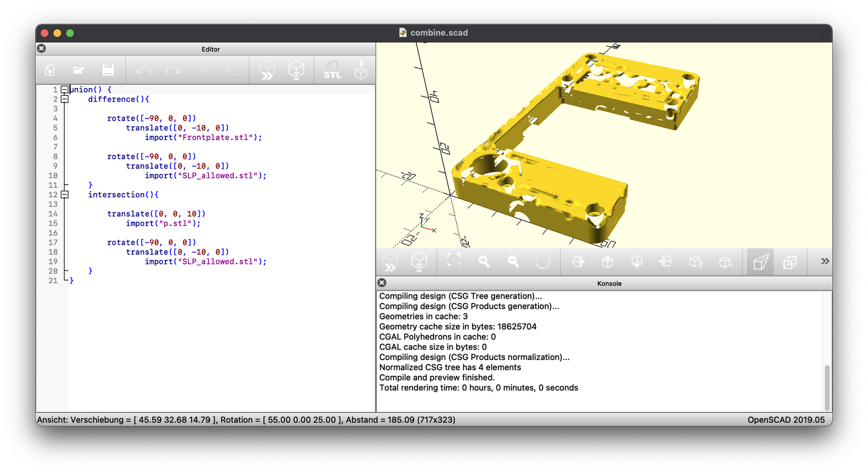
Task: Click the 'Total rendering time' console line
Action: pos(479,388)
